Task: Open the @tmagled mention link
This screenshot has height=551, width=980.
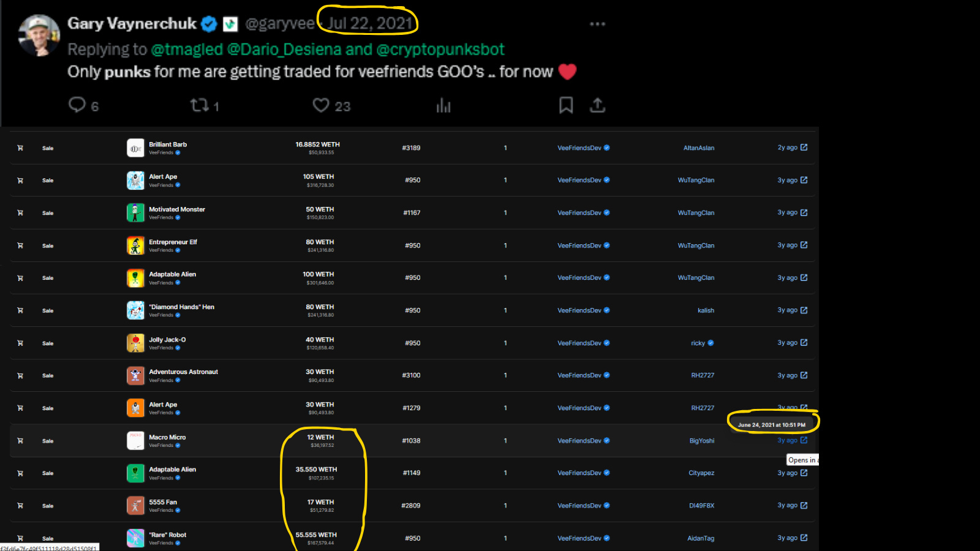Action: [187, 49]
